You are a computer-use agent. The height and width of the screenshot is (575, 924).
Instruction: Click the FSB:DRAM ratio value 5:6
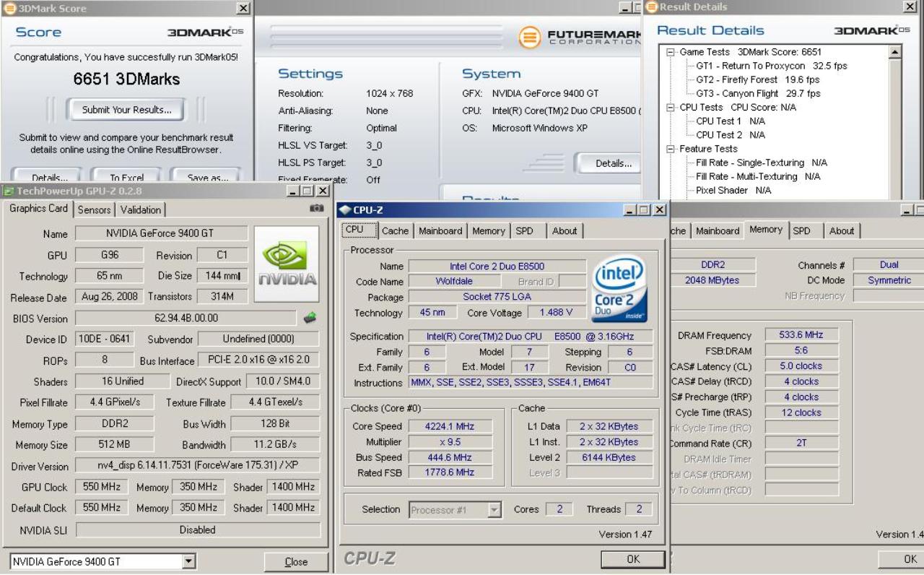[802, 350]
